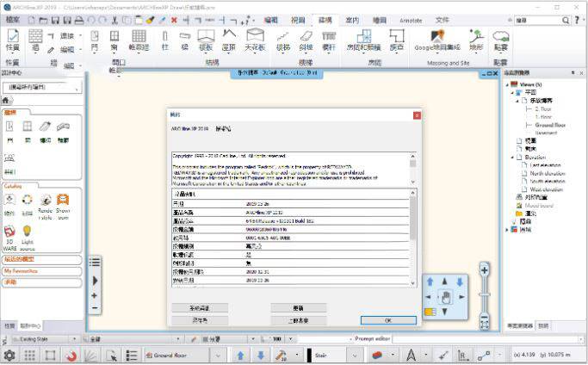
Task: Open the Ground floor dropdown
Action: 218,355
